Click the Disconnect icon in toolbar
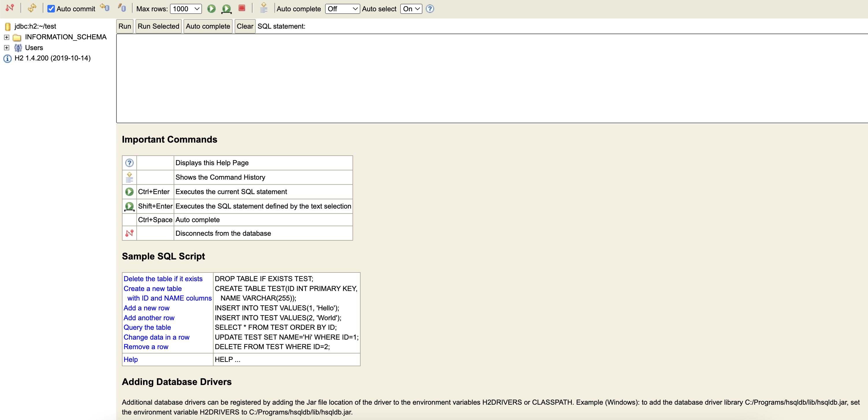 tap(10, 8)
